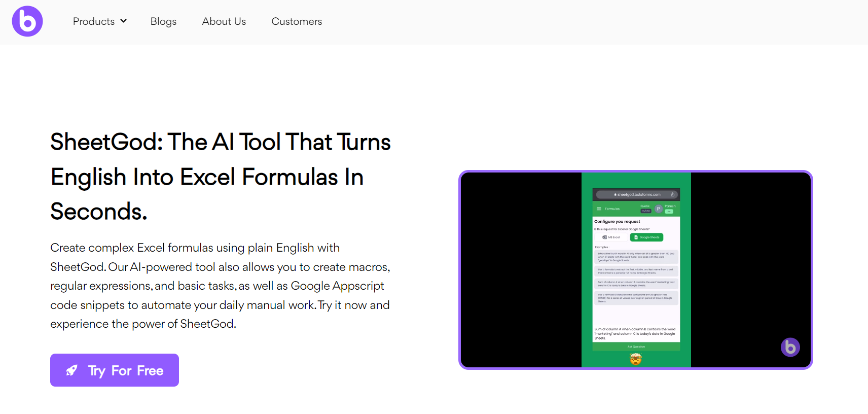Viewport: 868px width, 414px height.
Task: Play the SheetGod demo video
Action: [x=636, y=270]
